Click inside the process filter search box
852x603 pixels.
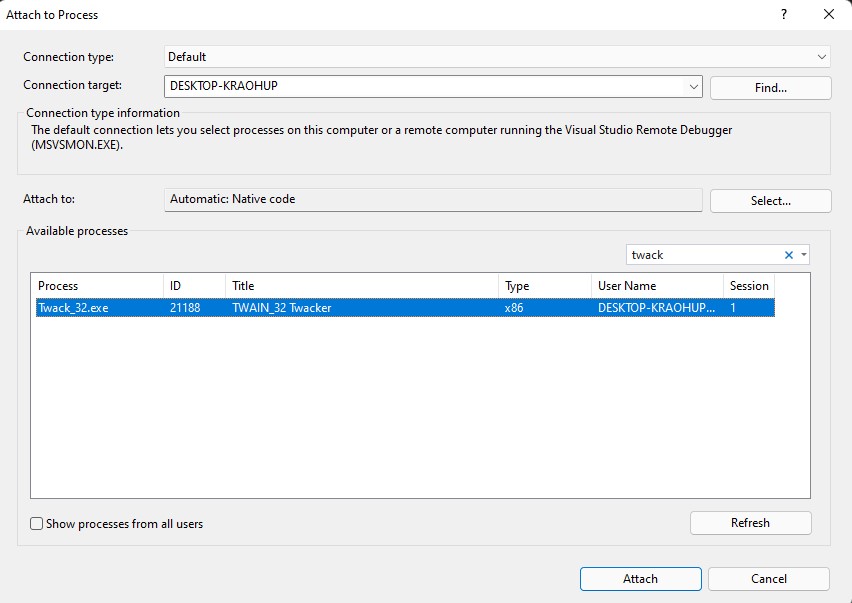[700, 254]
